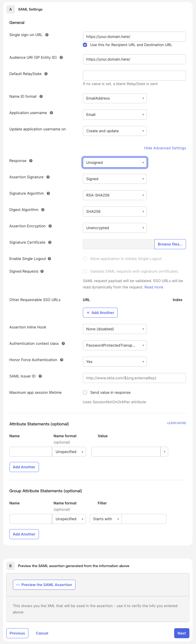The image size is (196, 644).
Task: Click the Default RelayState help icon
Action: coord(47,74)
